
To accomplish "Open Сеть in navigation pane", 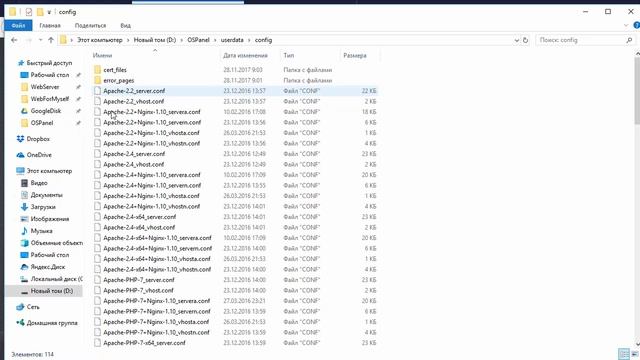I will [33, 307].
